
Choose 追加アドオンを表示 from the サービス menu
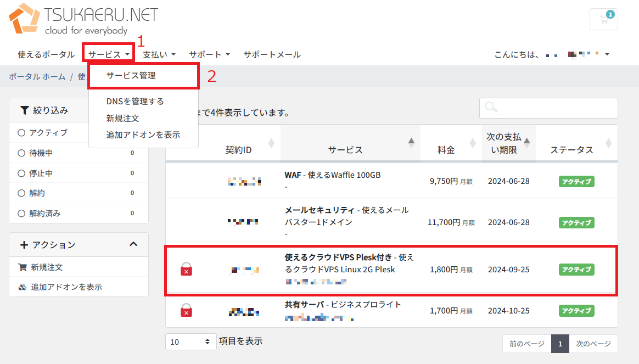click(x=143, y=135)
